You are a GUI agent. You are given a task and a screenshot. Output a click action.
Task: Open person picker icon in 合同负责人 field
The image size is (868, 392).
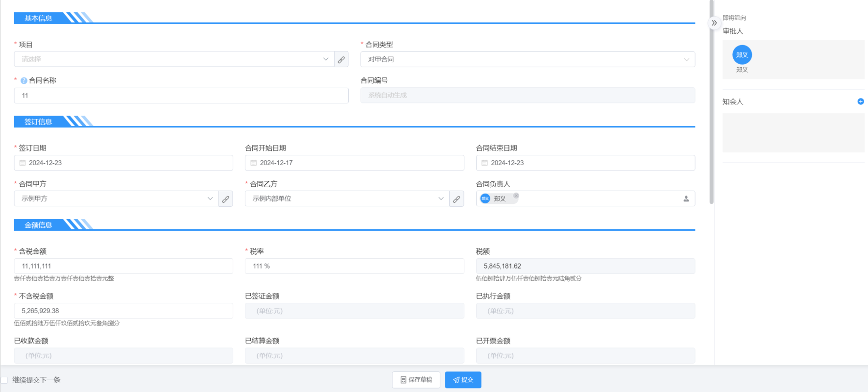[686, 199]
